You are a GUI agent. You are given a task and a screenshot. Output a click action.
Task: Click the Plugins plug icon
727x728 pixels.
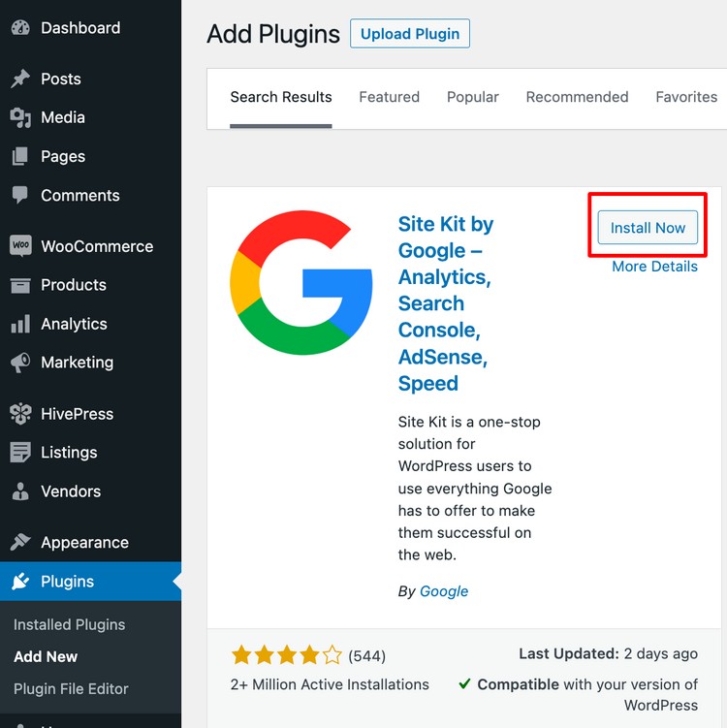20,582
